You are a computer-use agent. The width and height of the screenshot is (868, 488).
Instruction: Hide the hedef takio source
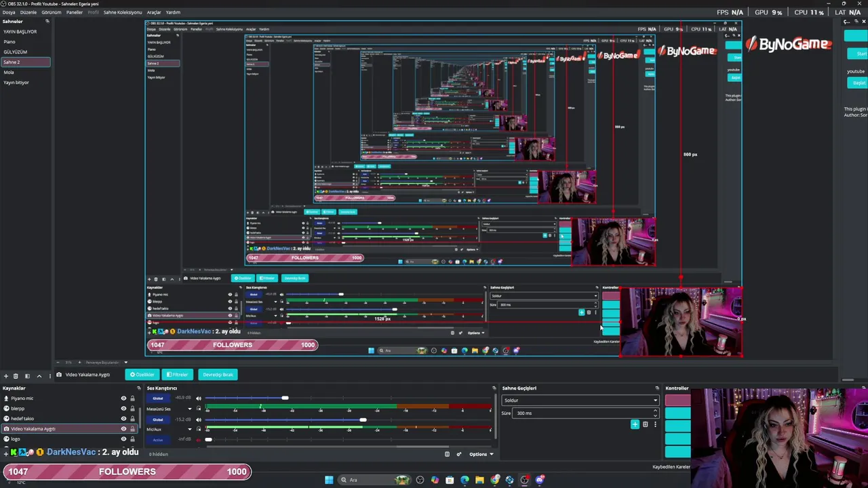click(x=123, y=419)
